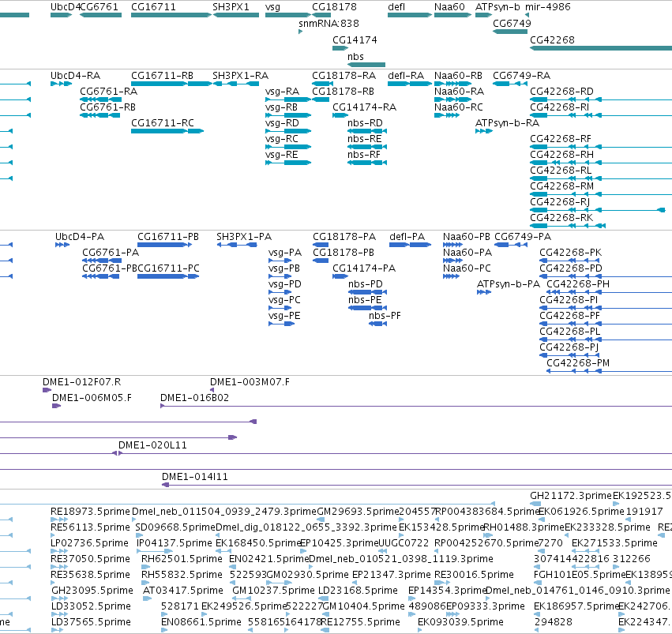
Task: Select the CG6749 gene label
Action: pyautogui.click(x=512, y=23)
